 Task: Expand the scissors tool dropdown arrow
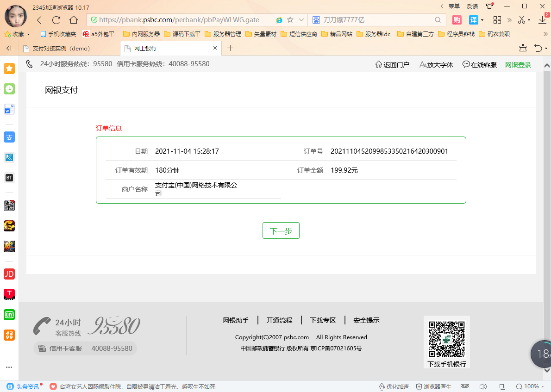click(x=529, y=20)
